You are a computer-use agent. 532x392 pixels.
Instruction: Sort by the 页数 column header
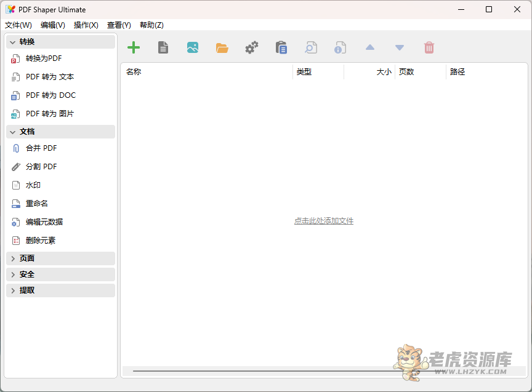[421, 72]
